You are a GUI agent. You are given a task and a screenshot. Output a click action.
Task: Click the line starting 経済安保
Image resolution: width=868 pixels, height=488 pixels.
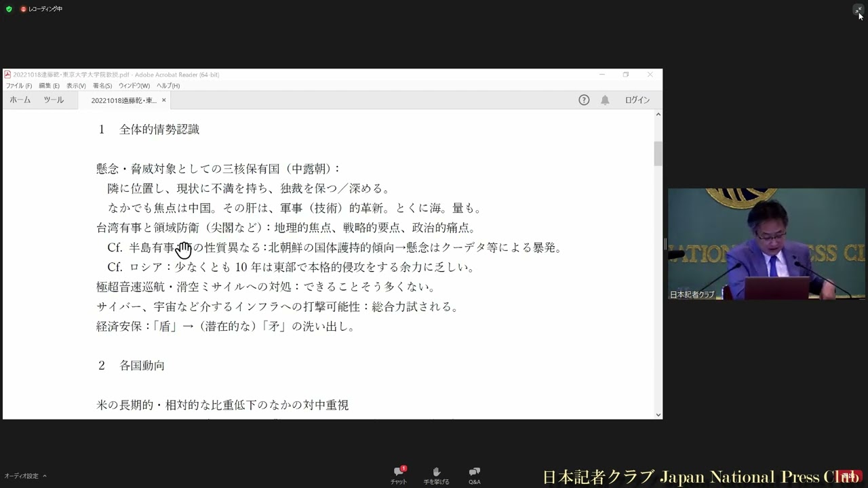point(226,326)
